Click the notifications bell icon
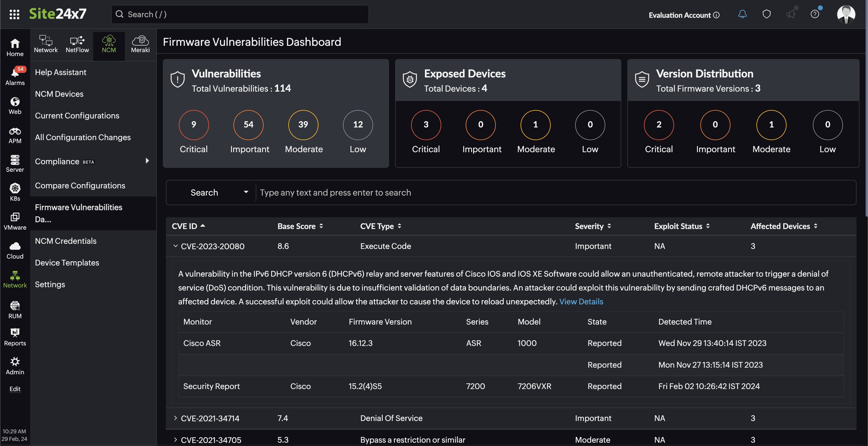This screenshot has width=868, height=446. click(x=742, y=14)
